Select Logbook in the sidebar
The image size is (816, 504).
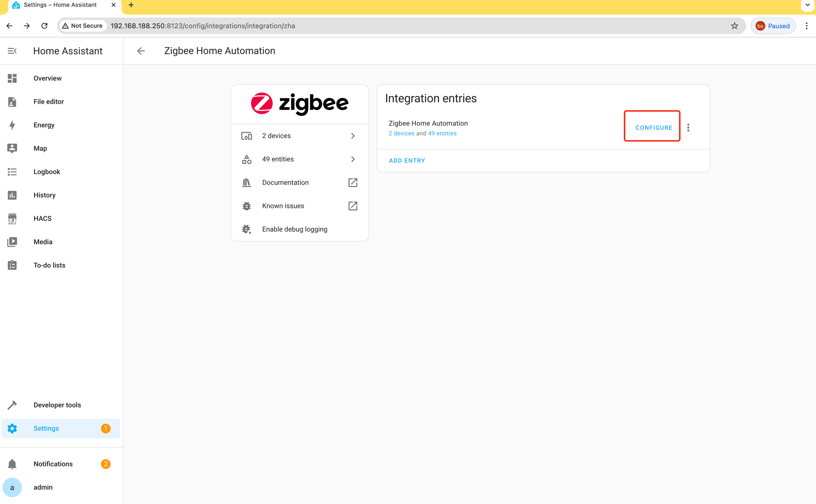[47, 172]
